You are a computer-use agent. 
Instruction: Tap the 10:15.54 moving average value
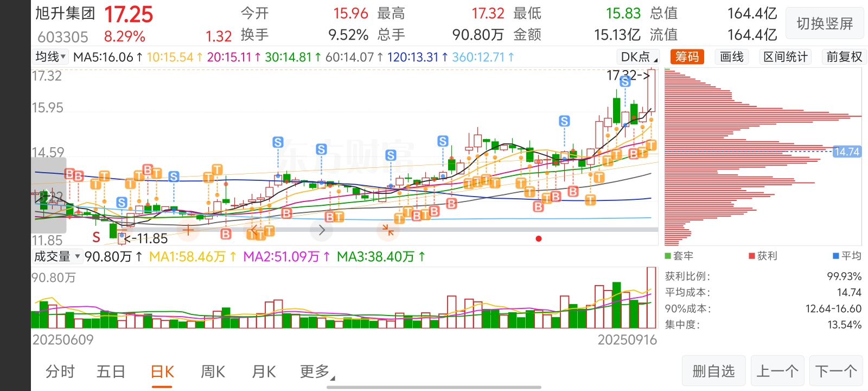175,57
